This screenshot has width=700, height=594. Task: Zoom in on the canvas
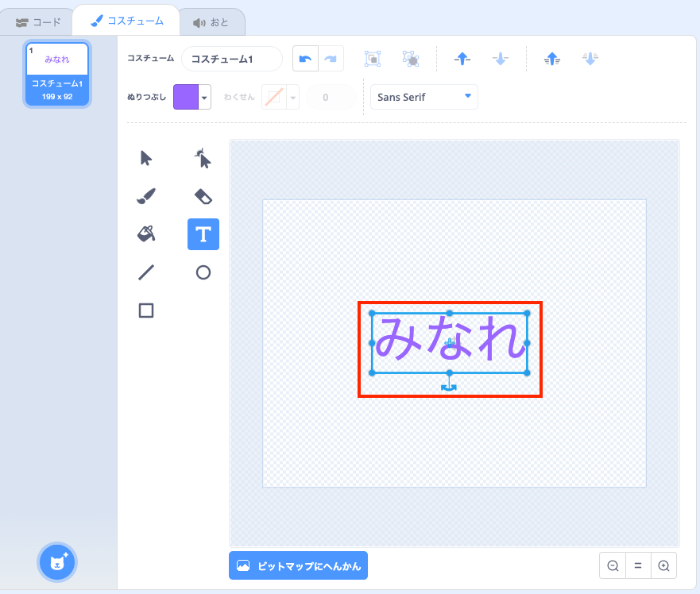(663, 566)
